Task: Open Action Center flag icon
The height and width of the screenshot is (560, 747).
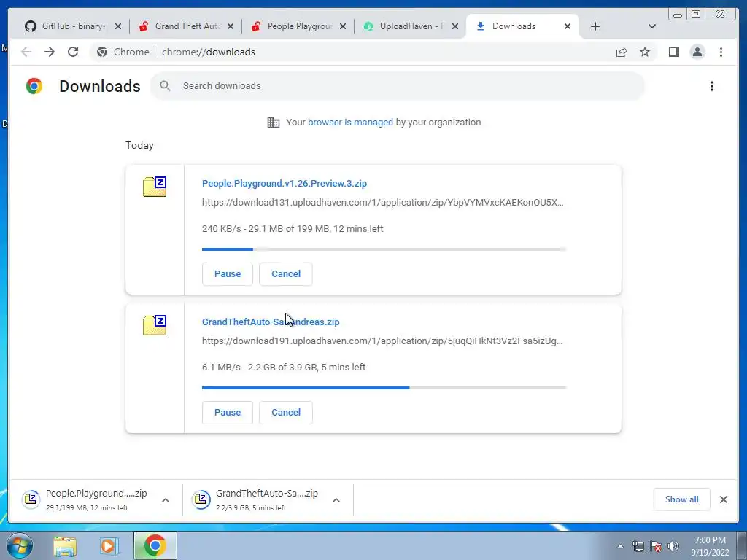Action: click(x=656, y=546)
